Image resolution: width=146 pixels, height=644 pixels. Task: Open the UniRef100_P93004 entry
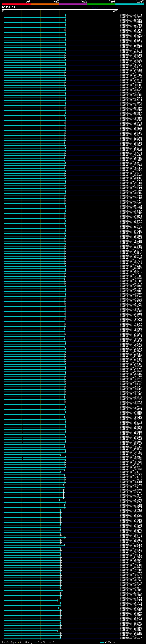pyautogui.click(x=131, y=53)
